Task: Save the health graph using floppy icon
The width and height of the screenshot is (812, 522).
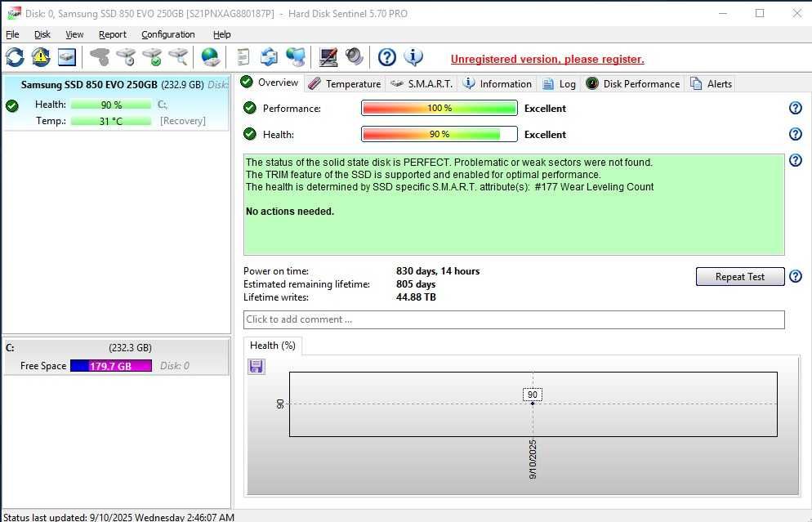Action: [257, 367]
